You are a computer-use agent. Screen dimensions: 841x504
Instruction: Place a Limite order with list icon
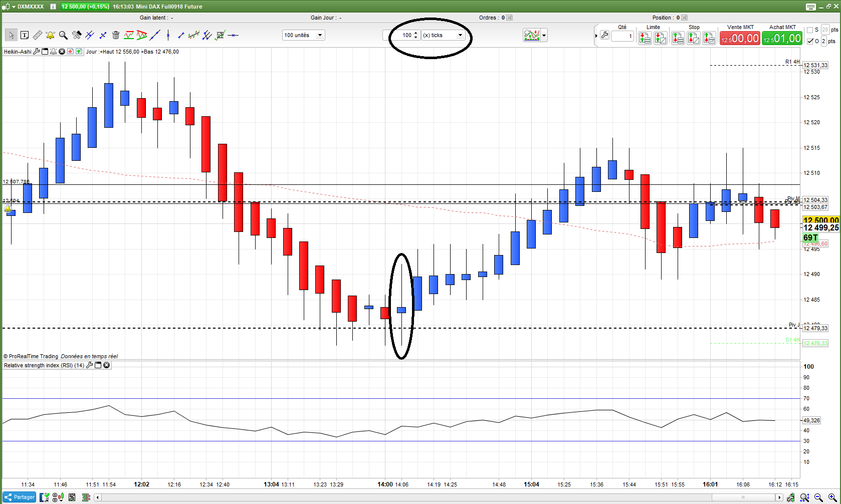(x=645, y=38)
